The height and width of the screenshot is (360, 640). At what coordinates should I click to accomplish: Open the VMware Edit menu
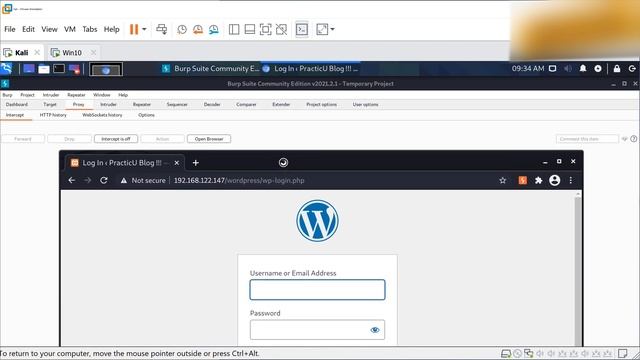pyautogui.click(x=28, y=29)
